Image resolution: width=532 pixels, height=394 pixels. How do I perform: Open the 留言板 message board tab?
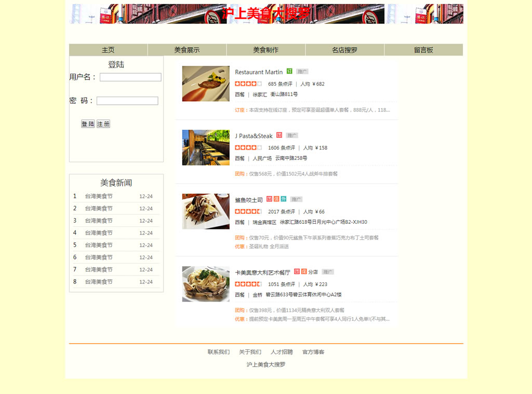423,50
